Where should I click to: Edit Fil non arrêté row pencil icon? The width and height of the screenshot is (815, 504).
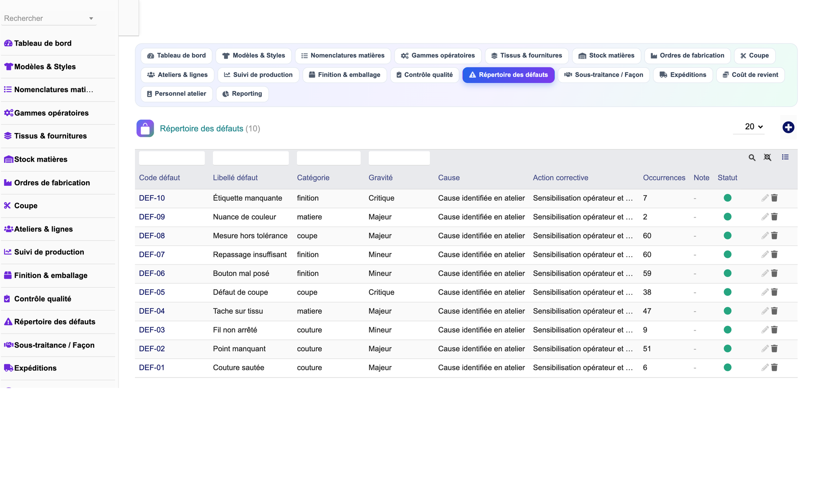pos(765,330)
